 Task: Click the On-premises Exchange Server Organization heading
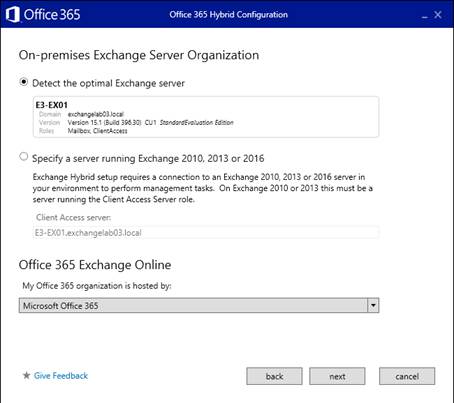139,55
